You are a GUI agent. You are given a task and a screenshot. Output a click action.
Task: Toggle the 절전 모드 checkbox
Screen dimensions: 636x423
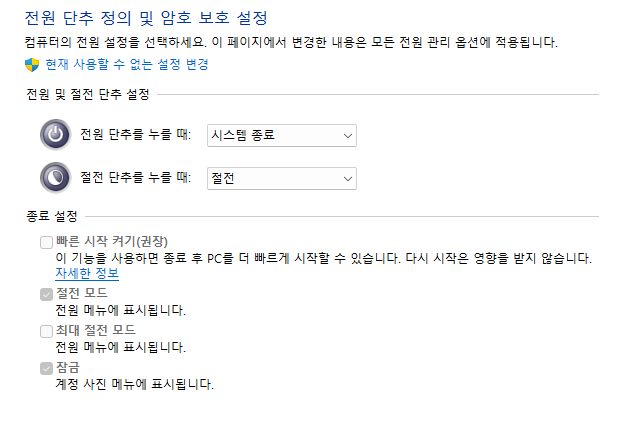[x=46, y=294]
